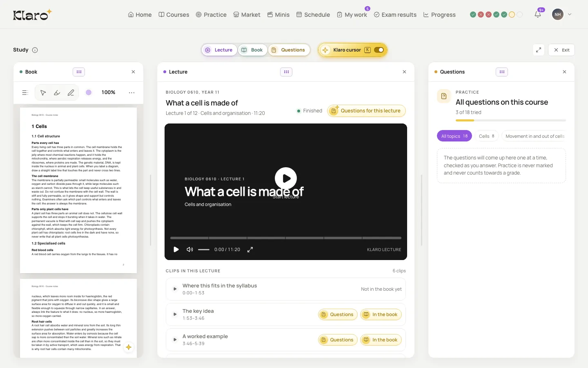The width and height of the screenshot is (588, 368).
Task: Open the video in fullscreen mode
Action: click(250, 249)
